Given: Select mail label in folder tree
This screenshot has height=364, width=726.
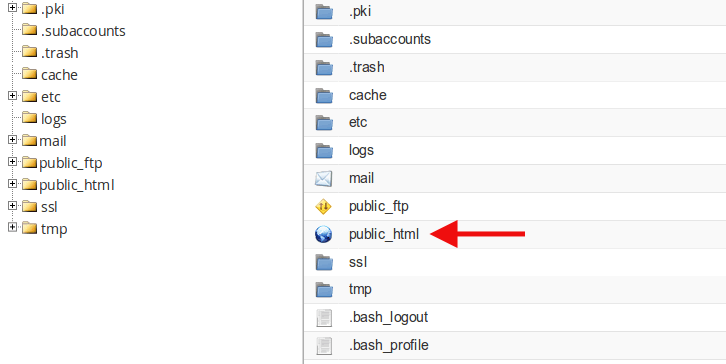Looking at the screenshot, I should coord(53,141).
